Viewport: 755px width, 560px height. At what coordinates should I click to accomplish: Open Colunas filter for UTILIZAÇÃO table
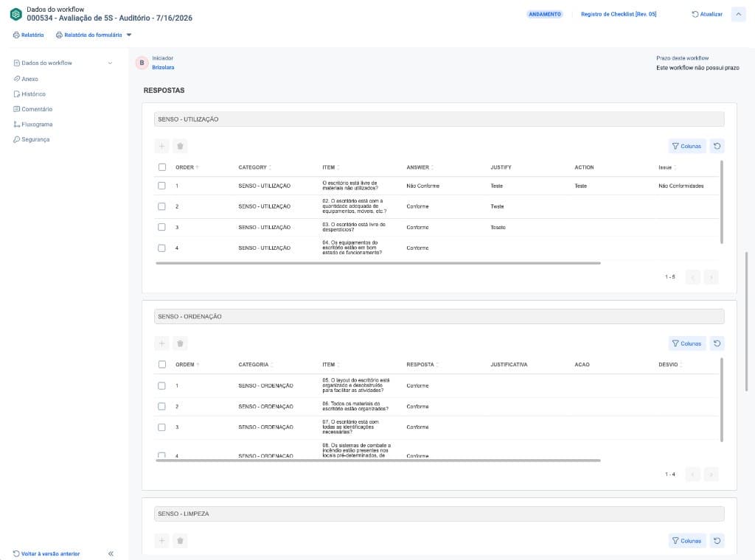pyautogui.click(x=687, y=146)
